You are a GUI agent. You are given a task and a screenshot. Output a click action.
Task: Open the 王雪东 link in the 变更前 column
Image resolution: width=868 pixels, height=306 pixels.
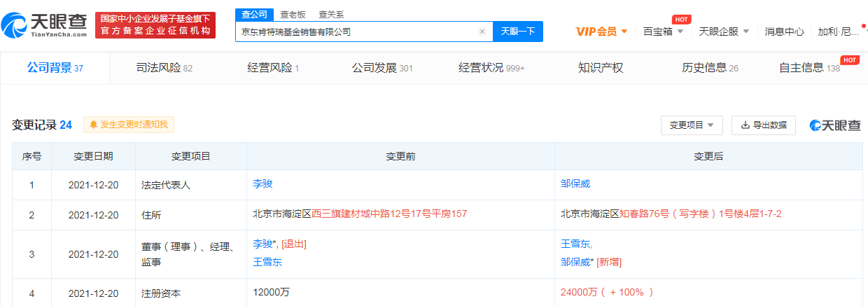point(267,262)
